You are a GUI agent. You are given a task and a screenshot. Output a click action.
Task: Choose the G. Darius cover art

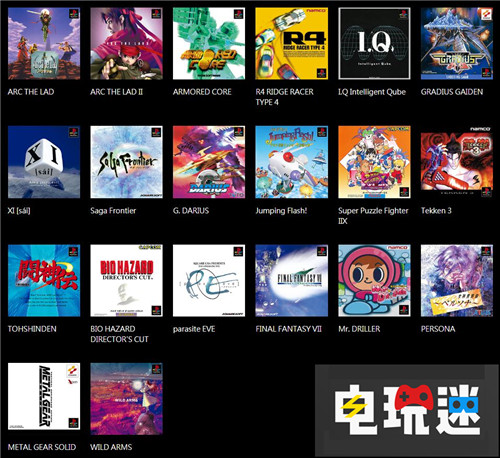pos(209,162)
